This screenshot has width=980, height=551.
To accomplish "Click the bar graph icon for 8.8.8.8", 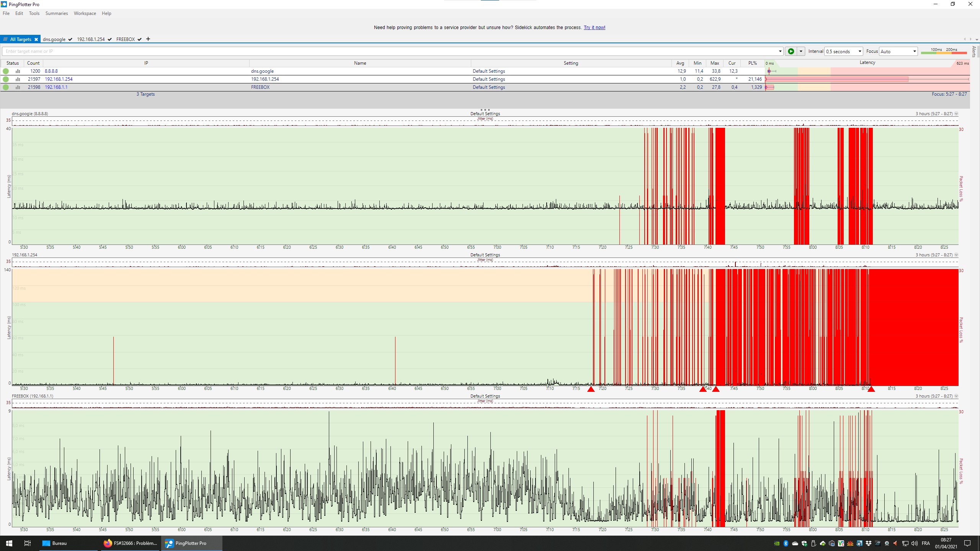I will click(18, 71).
